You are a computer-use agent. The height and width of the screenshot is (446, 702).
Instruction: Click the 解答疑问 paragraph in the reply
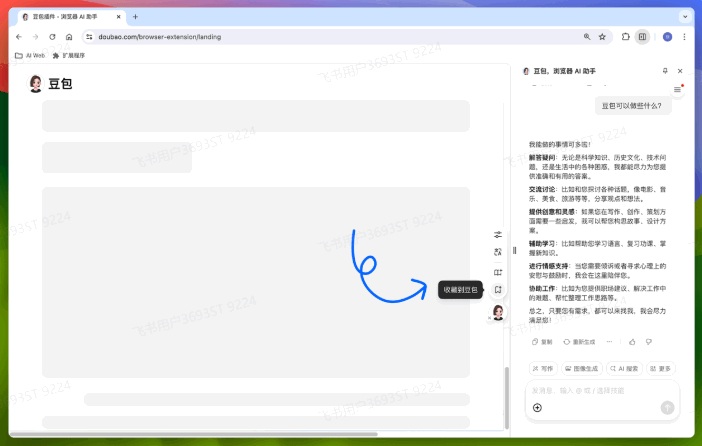(x=597, y=167)
